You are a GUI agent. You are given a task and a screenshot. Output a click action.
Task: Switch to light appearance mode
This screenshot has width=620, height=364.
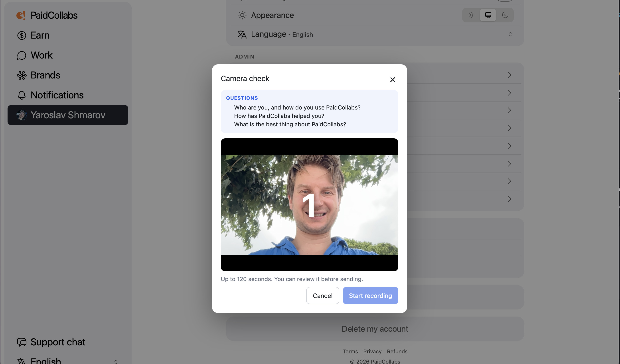coord(471,15)
